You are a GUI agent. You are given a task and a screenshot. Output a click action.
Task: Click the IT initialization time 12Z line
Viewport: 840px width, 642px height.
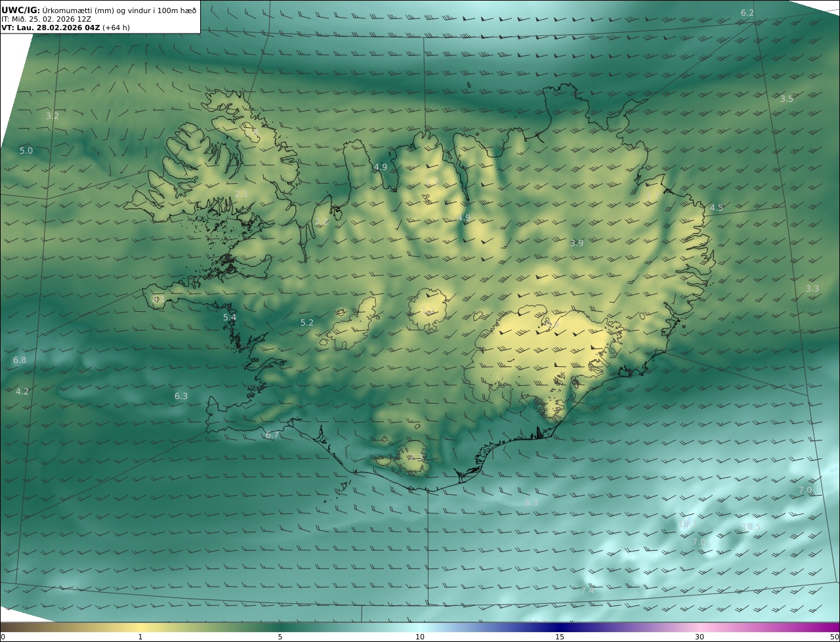click(46, 19)
